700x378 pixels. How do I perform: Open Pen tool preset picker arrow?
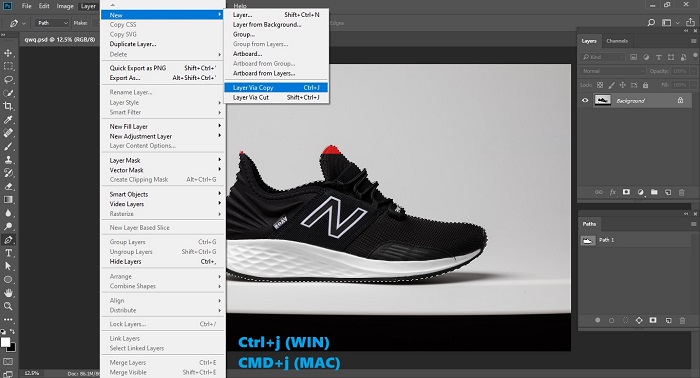(24, 23)
